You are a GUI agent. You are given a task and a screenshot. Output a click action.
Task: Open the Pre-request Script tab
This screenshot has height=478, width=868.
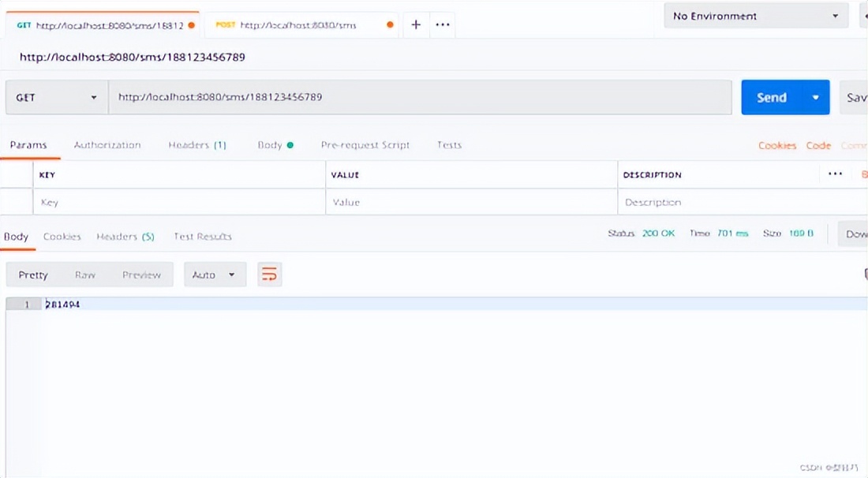coord(365,145)
